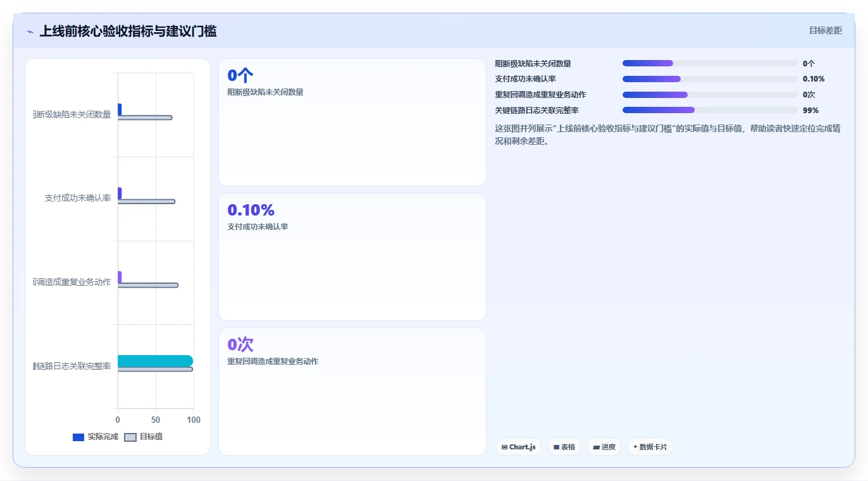Click the 0.10% value card figure

coord(251,210)
